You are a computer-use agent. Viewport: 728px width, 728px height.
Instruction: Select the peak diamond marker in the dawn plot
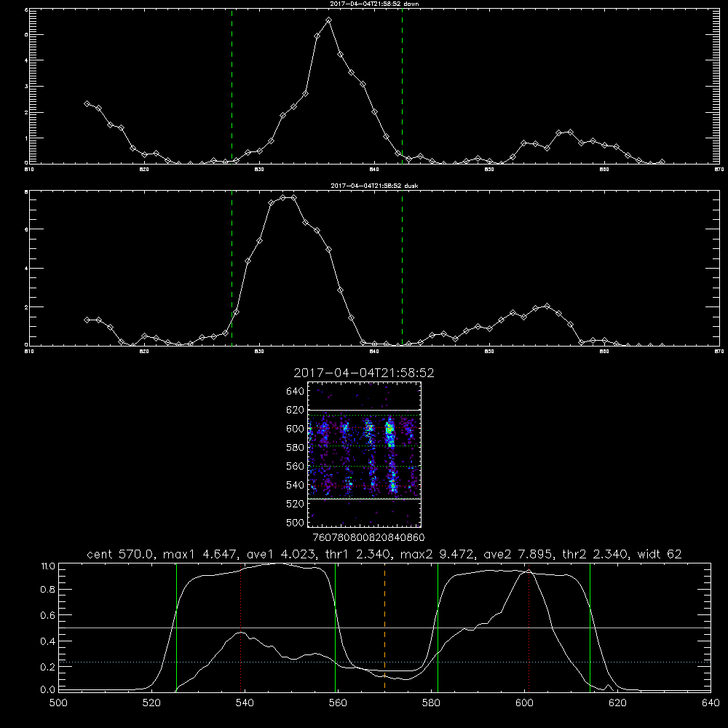(x=329, y=20)
